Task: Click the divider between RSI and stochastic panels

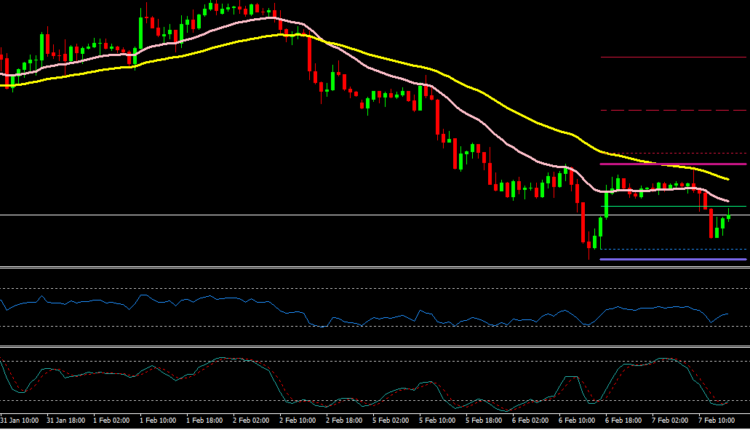Action: (x=375, y=347)
